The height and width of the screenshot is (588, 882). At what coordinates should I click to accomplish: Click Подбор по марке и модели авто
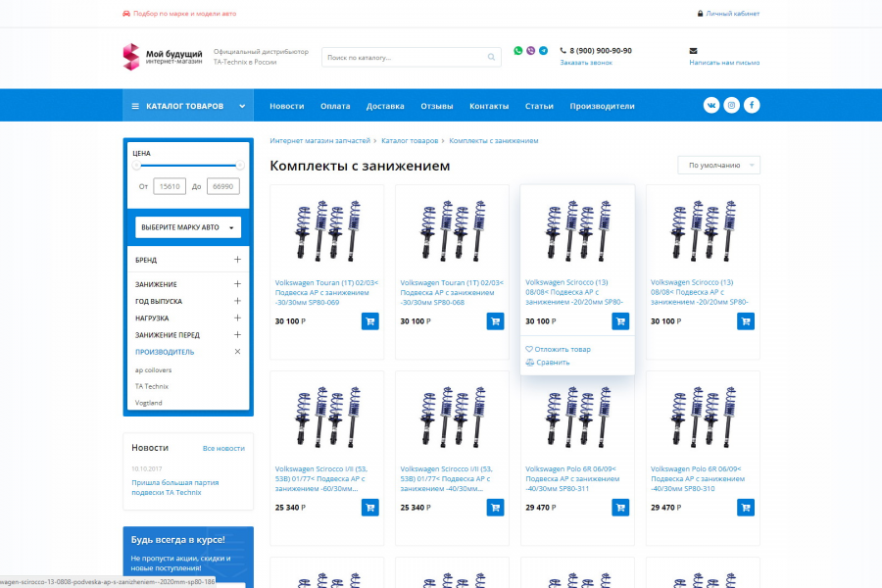point(184,14)
